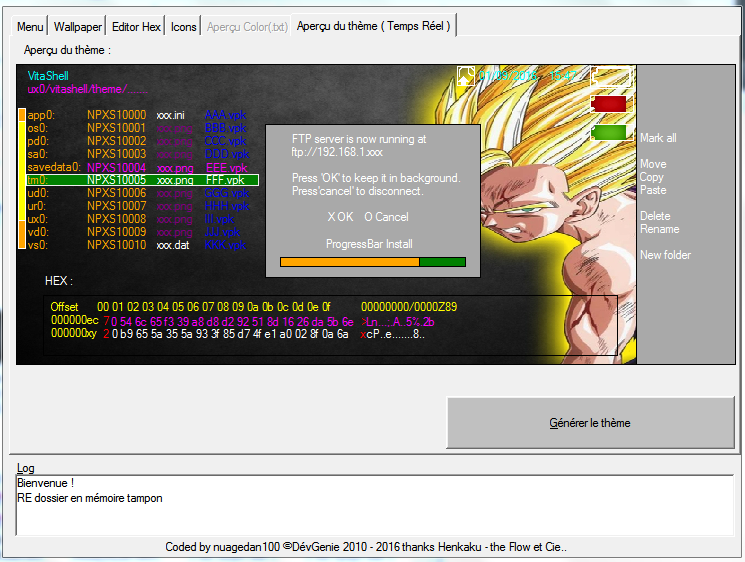Click inside the Log text box

click(x=375, y=505)
